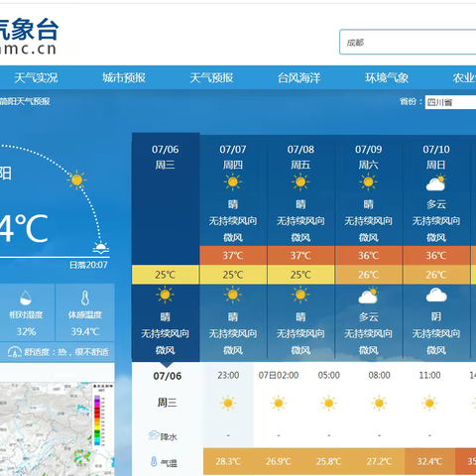Click the 26℃ low temperature for 07/09
The height and width of the screenshot is (476, 476).
coord(369,275)
